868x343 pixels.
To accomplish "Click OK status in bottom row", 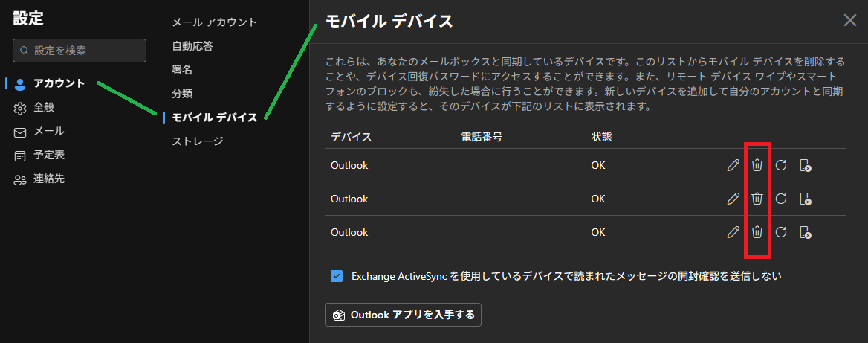I will click(x=597, y=232).
